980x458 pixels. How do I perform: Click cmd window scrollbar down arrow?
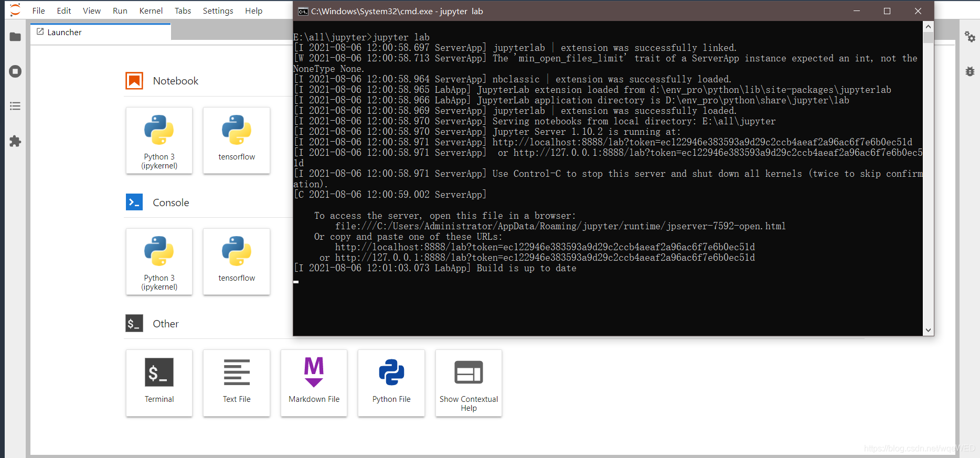(928, 331)
